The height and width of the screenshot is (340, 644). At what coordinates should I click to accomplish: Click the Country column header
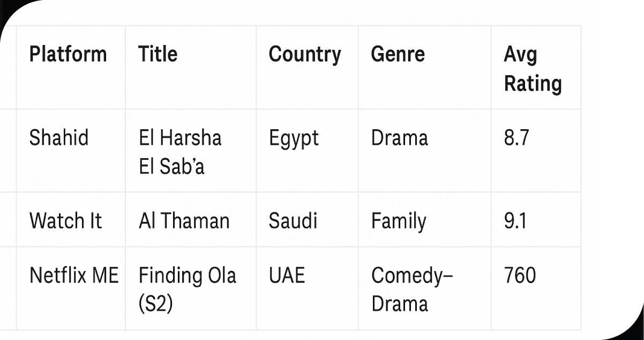[x=305, y=54]
